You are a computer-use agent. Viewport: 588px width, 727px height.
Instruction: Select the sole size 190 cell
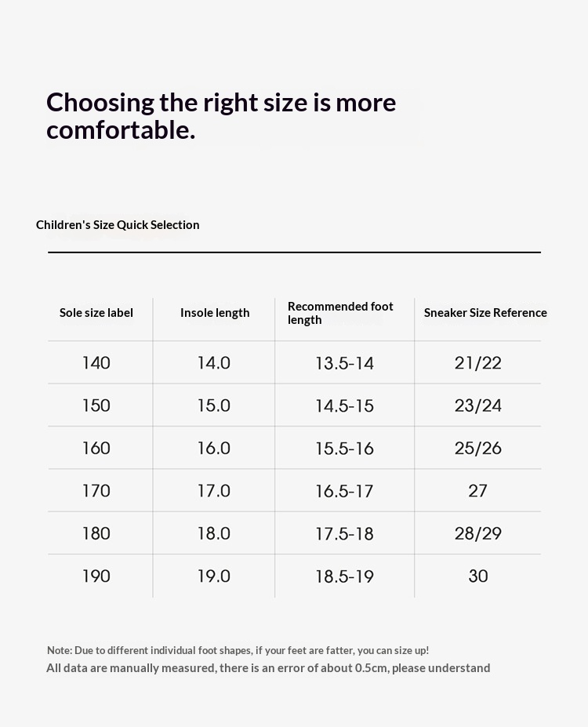point(96,576)
